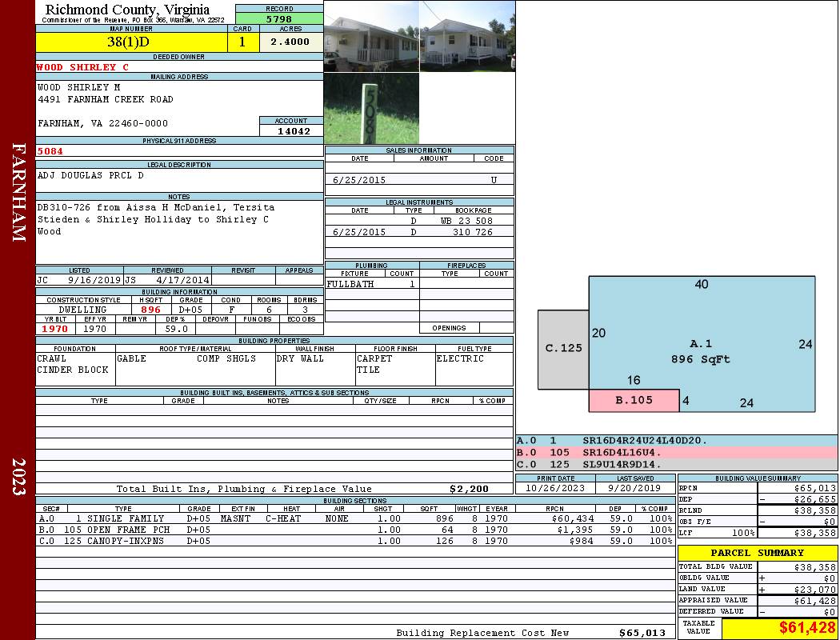Click the notes text starting DB310-726
Viewport: 840px width, 640px height.
(156, 219)
